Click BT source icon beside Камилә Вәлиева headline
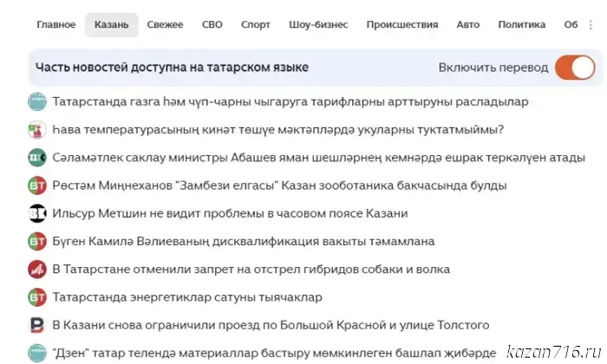 pyautogui.click(x=37, y=242)
